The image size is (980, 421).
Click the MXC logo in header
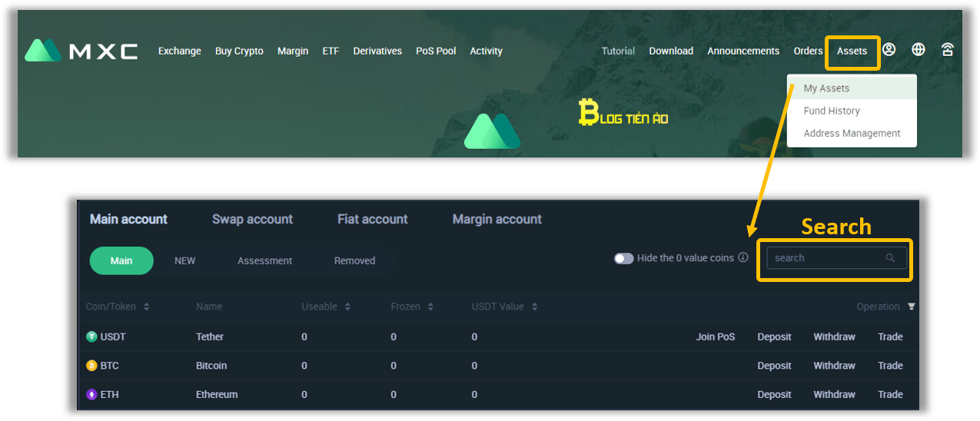pos(81,51)
